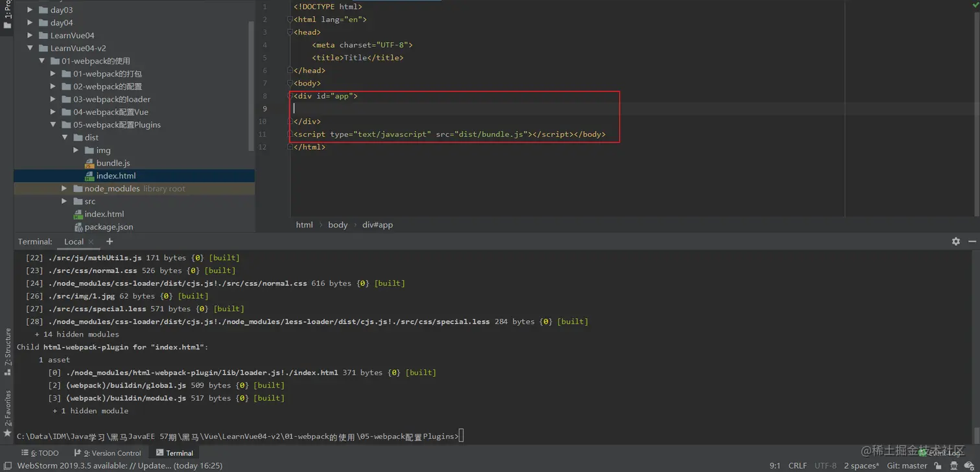Close the Local terminal tab
Image resolution: width=980 pixels, height=472 pixels.
91,242
